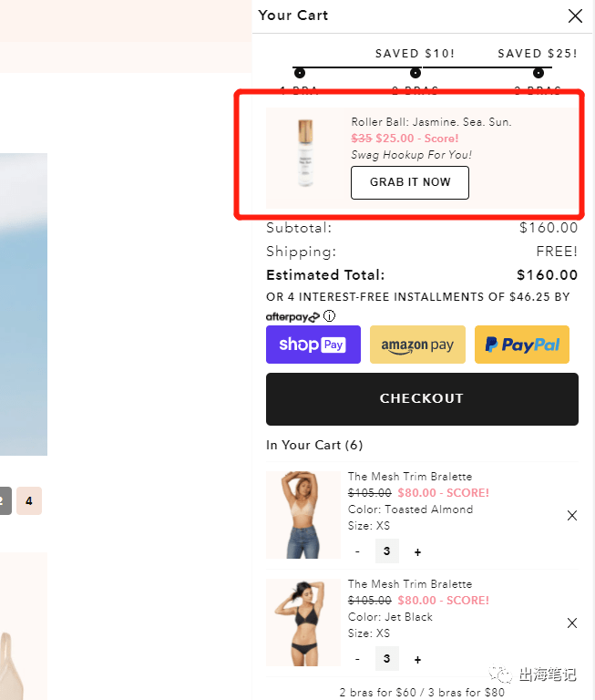595x700 pixels.
Task: Click the black CHECKOUT button
Action: click(x=422, y=398)
